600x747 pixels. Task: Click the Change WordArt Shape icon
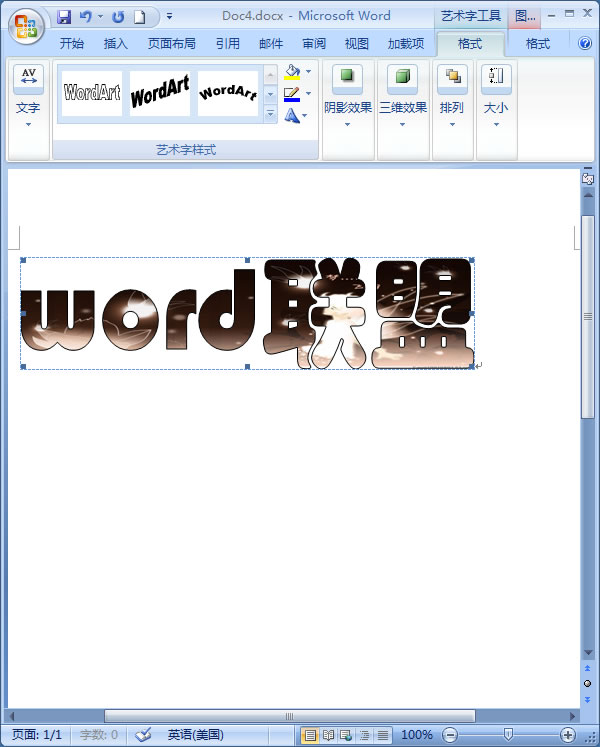coord(292,116)
